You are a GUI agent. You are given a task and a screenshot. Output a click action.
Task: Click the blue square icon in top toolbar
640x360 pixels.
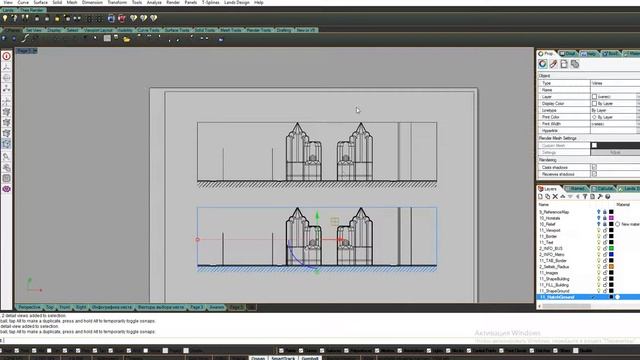tap(111, 18)
